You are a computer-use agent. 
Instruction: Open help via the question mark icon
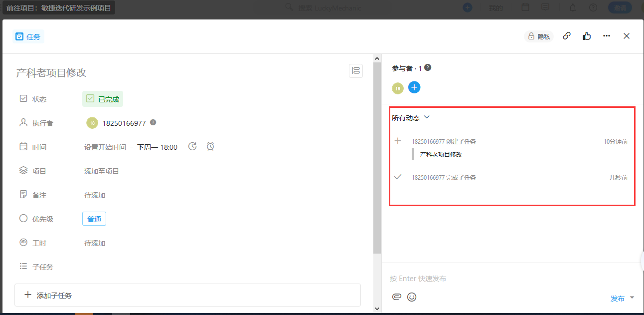coord(593,7)
